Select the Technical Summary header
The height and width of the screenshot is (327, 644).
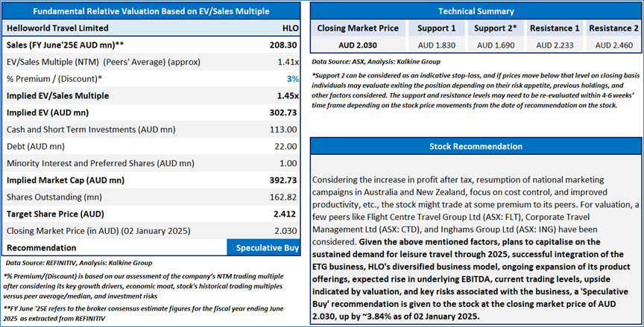coord(476,11)
